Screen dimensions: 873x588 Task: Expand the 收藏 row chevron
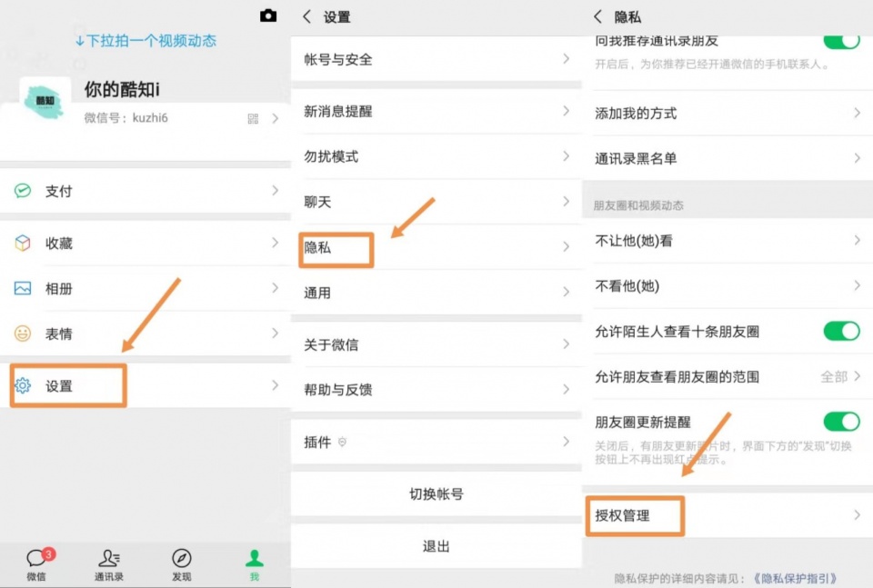(275, 243)
